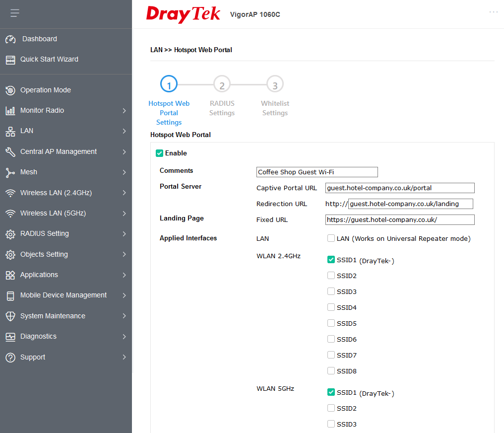Select step 2 circle of the wizard
Viewport: 504px width, 433px height.
click(222, 84)
